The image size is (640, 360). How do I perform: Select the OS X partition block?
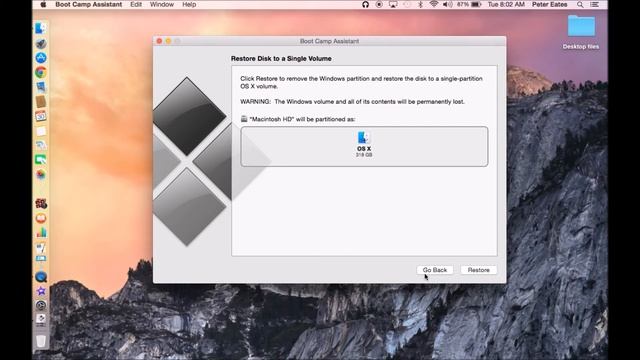pos(364,147)
